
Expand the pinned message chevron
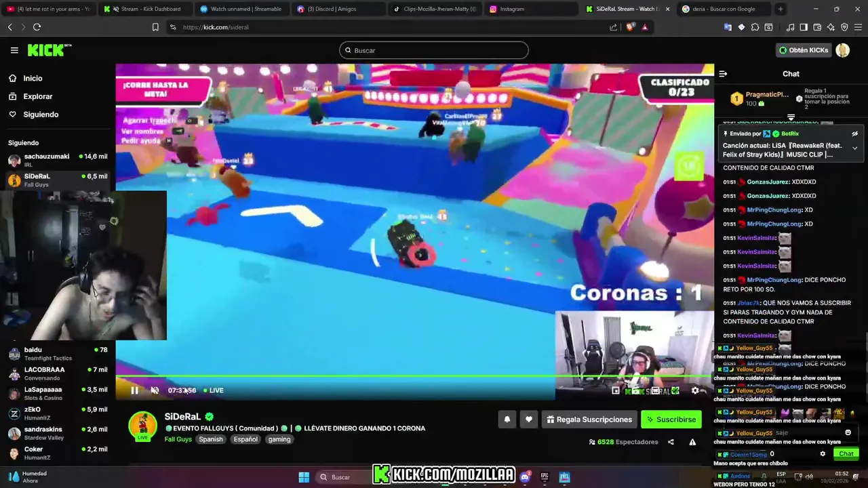pos(854,148)
